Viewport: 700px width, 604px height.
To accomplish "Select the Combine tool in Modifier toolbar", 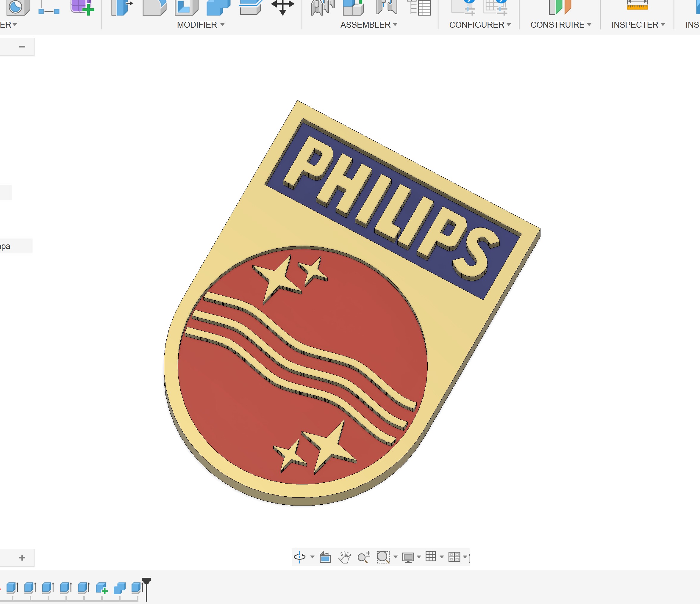I will 218,7.
